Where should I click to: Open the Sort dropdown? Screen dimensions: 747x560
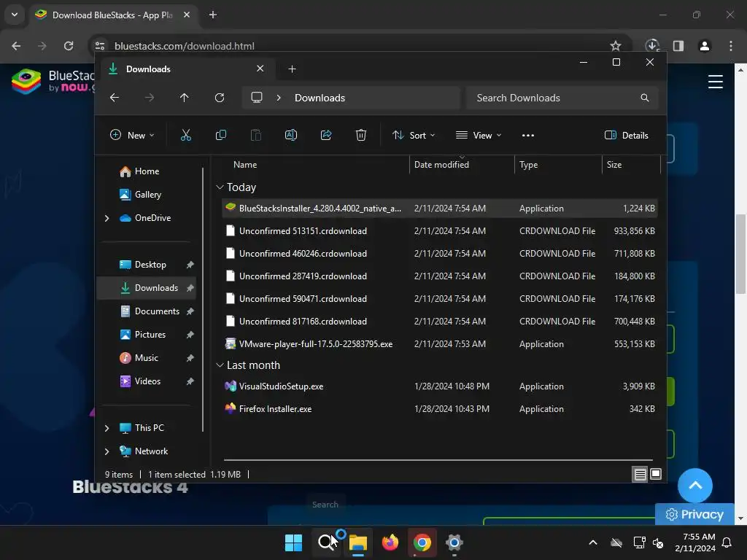(x=414, y=135)
